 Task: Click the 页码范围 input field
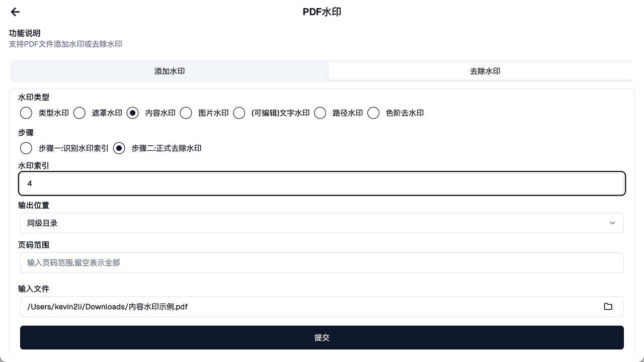click(x=322, y=263)
